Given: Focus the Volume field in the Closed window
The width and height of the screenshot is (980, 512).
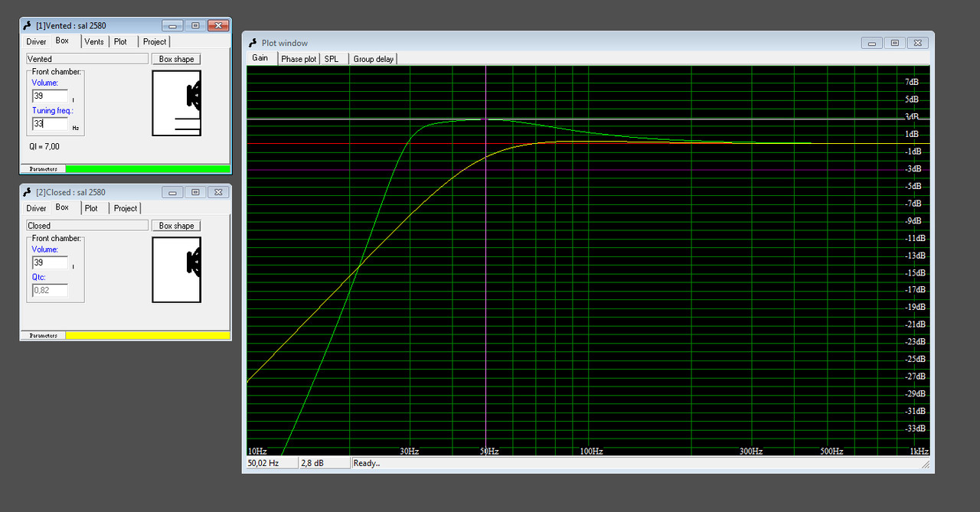Looking at the screenshot, I should [x=50, y=263].
